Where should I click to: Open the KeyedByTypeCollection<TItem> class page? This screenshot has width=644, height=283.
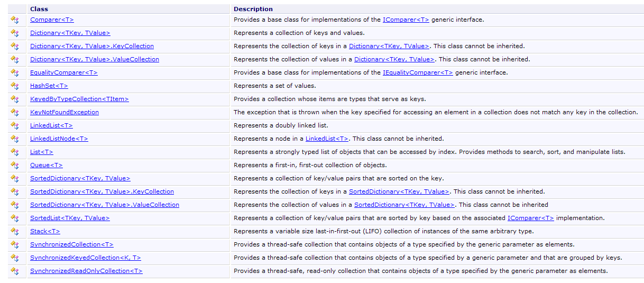tap(79, 99)
